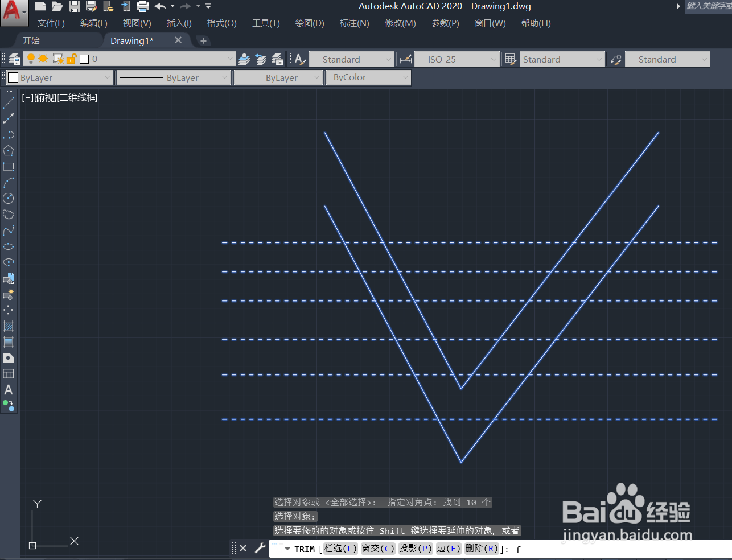Expand the Standard table style dropdown
The height and width of the screenshot is (560, 732).
[599, 59]
